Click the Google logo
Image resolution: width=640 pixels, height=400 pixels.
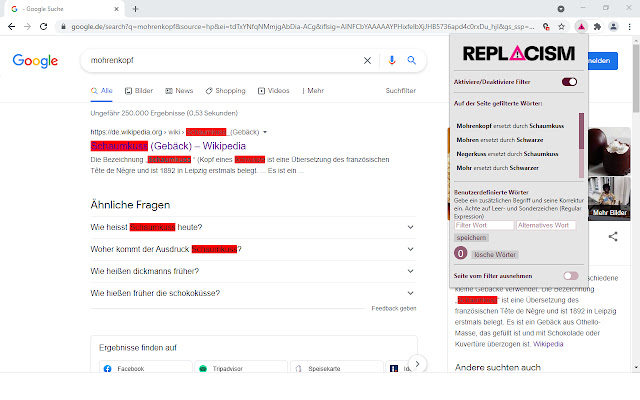click(x=35, y=61)
